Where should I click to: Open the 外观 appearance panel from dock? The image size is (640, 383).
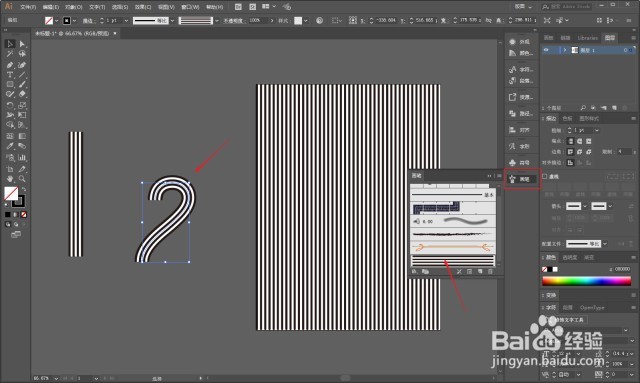click(x=520, y=42)
